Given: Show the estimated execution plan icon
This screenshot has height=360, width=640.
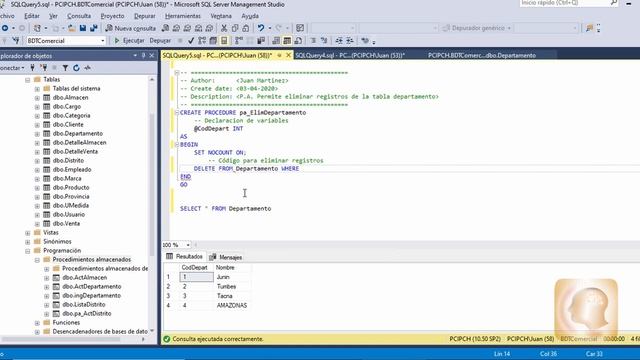Looking at the screenshot, I should tap(202, 40).
